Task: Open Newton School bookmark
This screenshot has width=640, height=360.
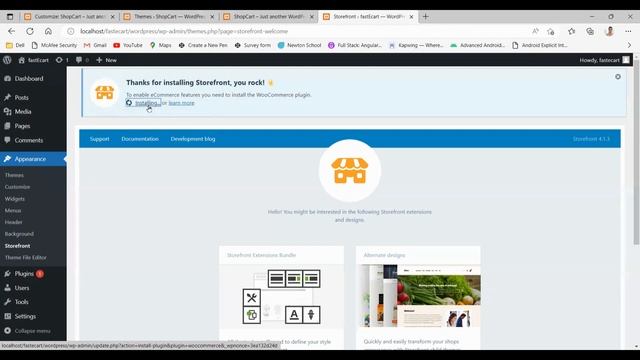Action: 300,45
